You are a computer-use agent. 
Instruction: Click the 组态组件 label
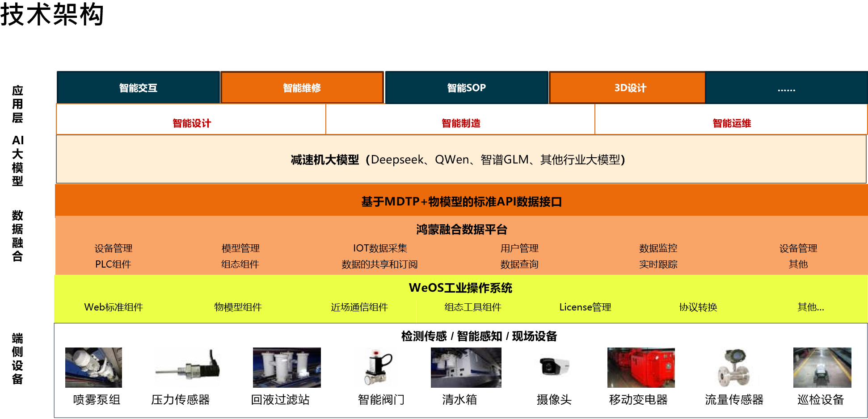point(240,264)
